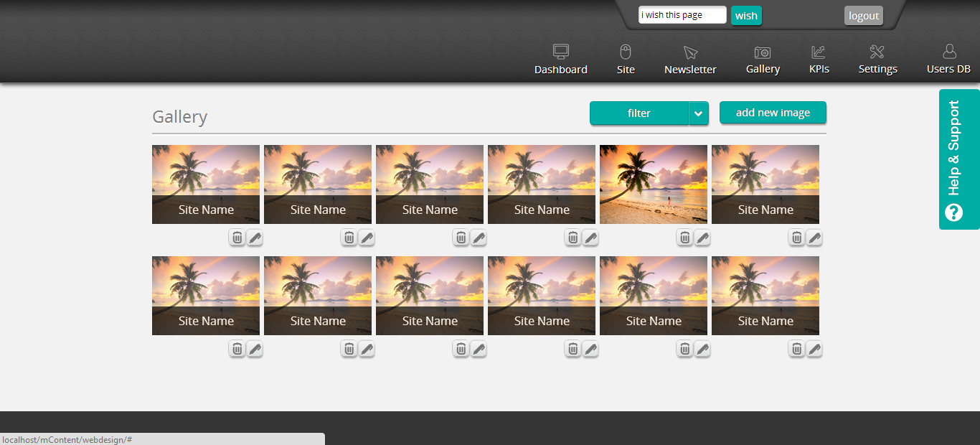Click the filter button
The height and width of the screenshot is (445, 980).
click(639, 113)
